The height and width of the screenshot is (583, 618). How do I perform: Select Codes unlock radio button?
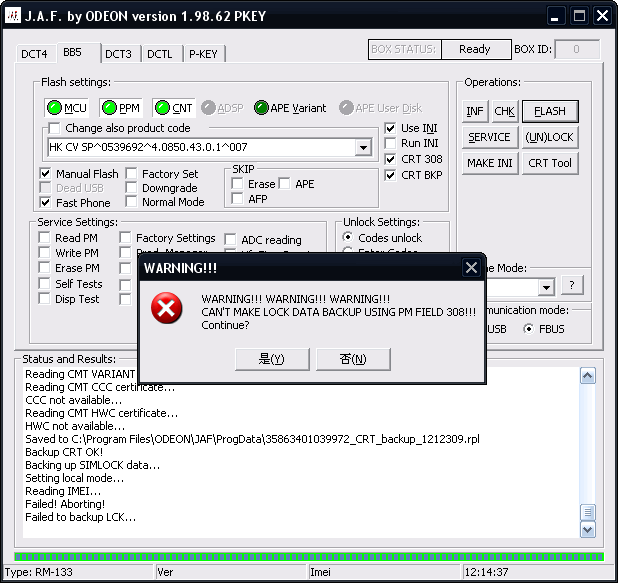348,237
